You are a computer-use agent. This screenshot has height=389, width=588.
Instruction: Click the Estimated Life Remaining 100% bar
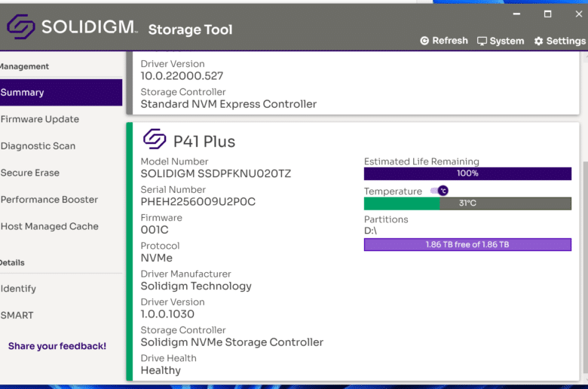tap(467, 173)
